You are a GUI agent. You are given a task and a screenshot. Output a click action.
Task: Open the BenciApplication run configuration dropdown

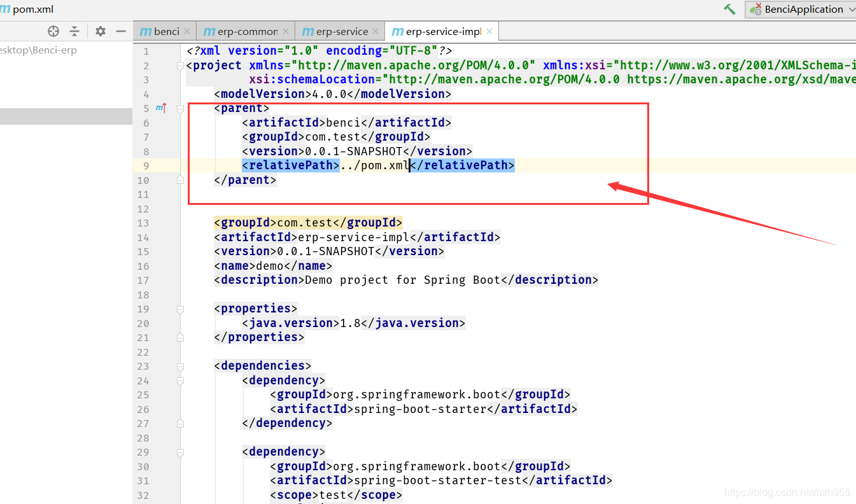[802, 9]
